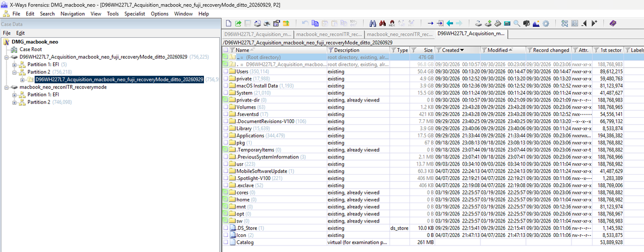The width and height of the screenshot is (644, 252).
Task: Select the .DocumentRevisions-V100 folder row
Action: (x=432, y=121)
